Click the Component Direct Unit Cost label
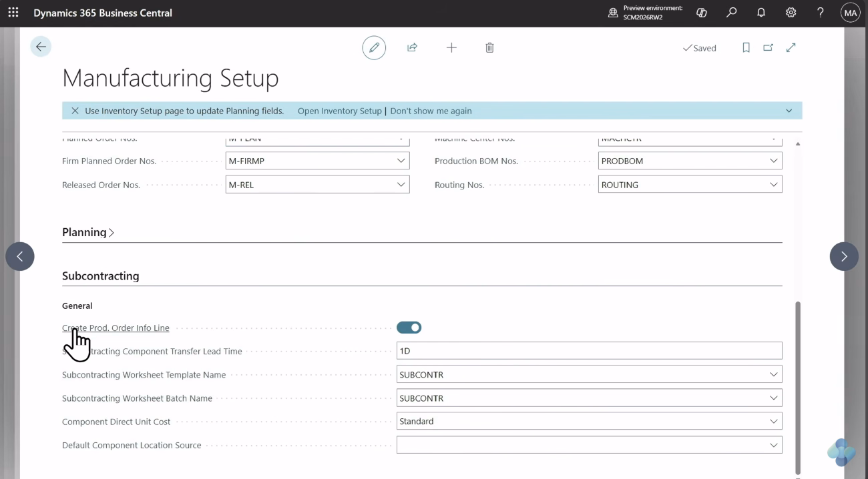The width and height of the screenshot is (868, 479). pos(116,422)
